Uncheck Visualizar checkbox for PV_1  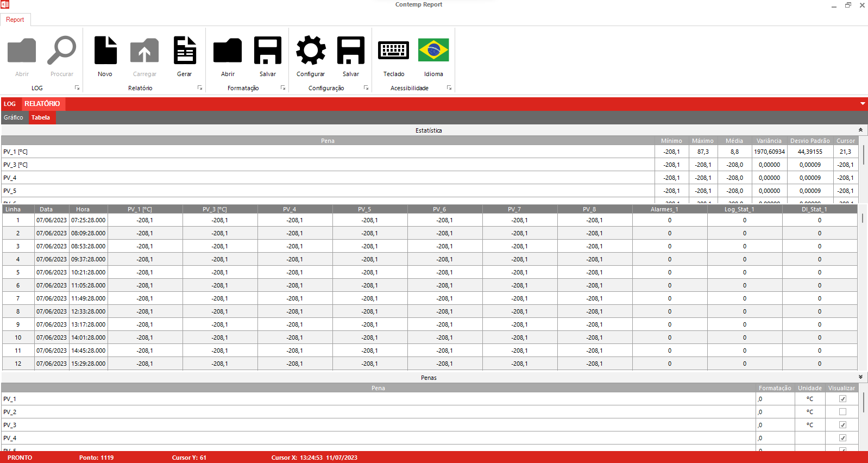tap(842, 399)
